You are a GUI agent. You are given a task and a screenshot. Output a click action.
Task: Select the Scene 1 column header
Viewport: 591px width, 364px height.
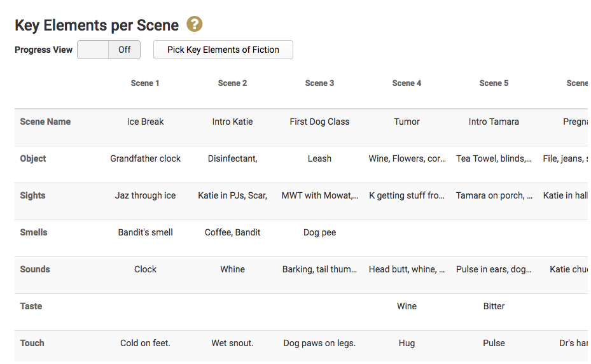(x=145, y=83)
